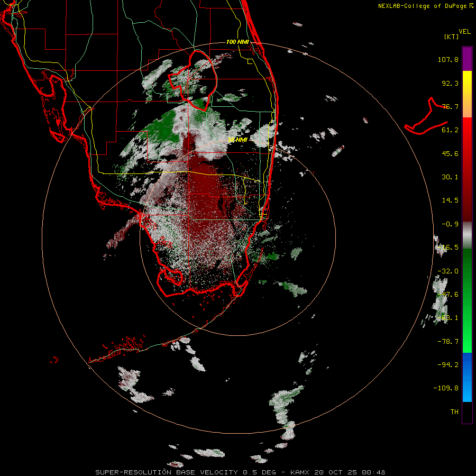Select the 76.7 velocity scale value
Viewport: 476px width, 476px height.
pyautogui.click(x=450, y=106)
